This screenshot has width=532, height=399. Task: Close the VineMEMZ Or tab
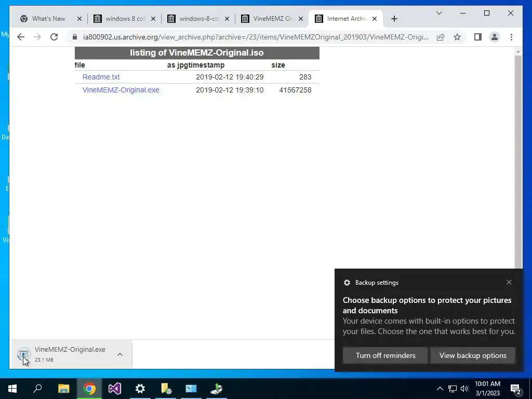click(301, 19)
